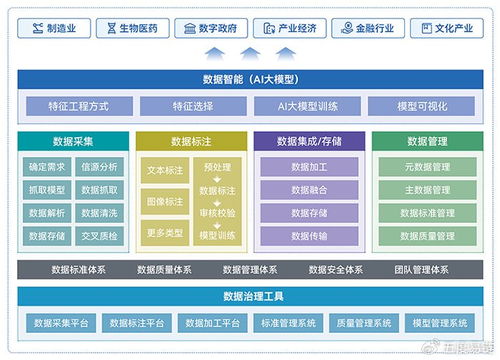Image resolution: width=500 pixels, height=360 pixels.
Task: Pick the 数据解析 cell
Action: pyautogui.click(x=47, y=213)
